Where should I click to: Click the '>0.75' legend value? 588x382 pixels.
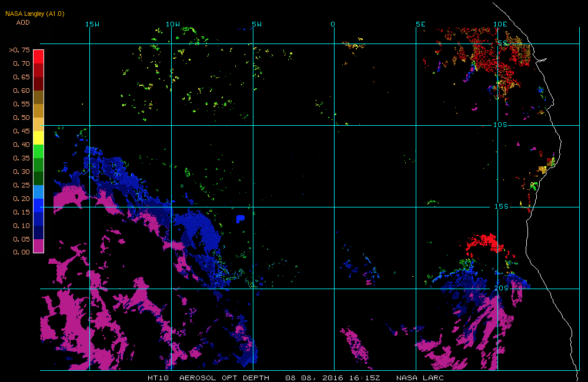pos(19,50)
